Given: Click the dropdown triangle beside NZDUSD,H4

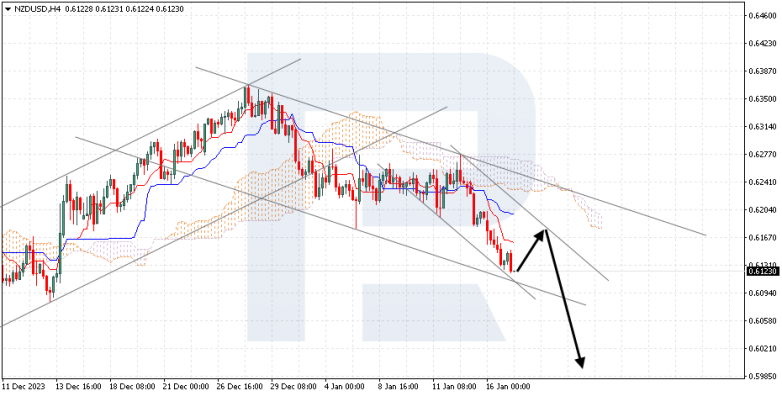Looking at the screenshot, I should tap(7, 8).
